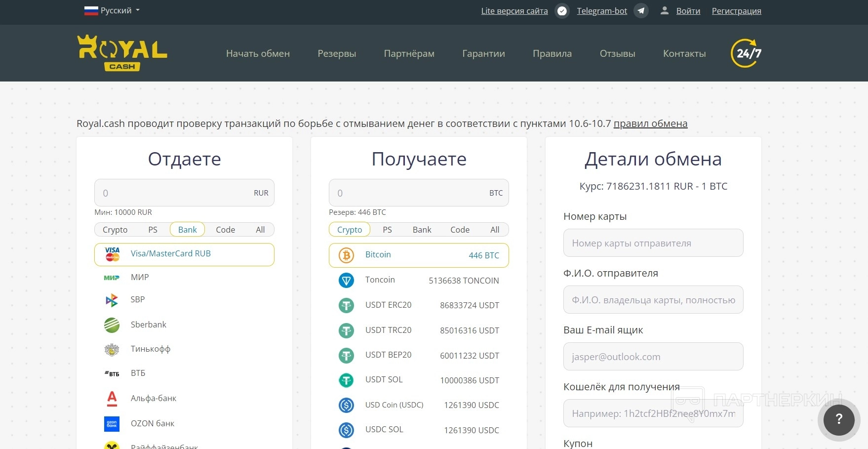Viewport: 868px width, 449px height.
Task: Click the USDT ERC20 Tether icon
Action: pyautogui.click(x=347, y=305)
